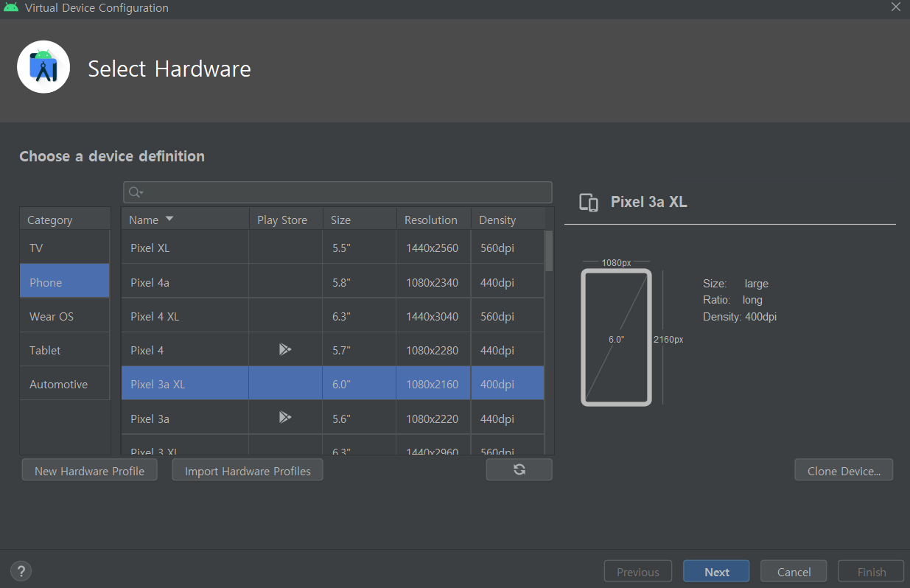Click the 1080x2160 resolution cell
Viewport: 910px width, 588px height.
pyautogui.click(x=433, y=384)
